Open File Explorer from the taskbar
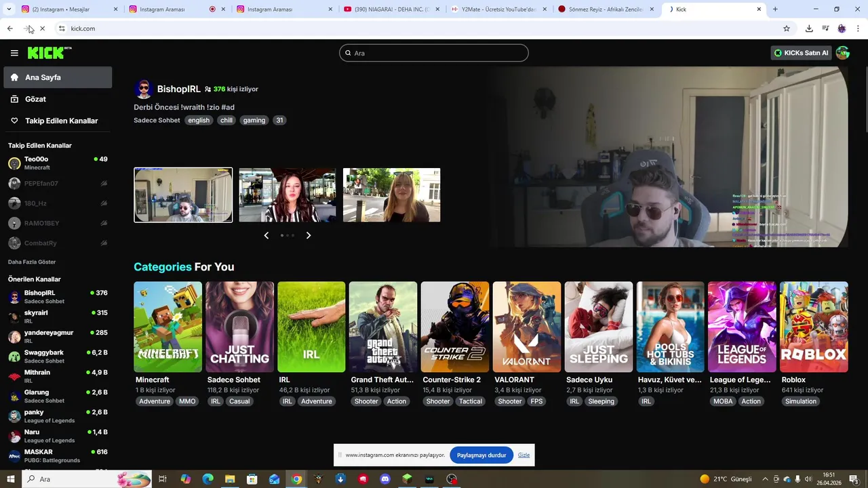 point(230,479)
